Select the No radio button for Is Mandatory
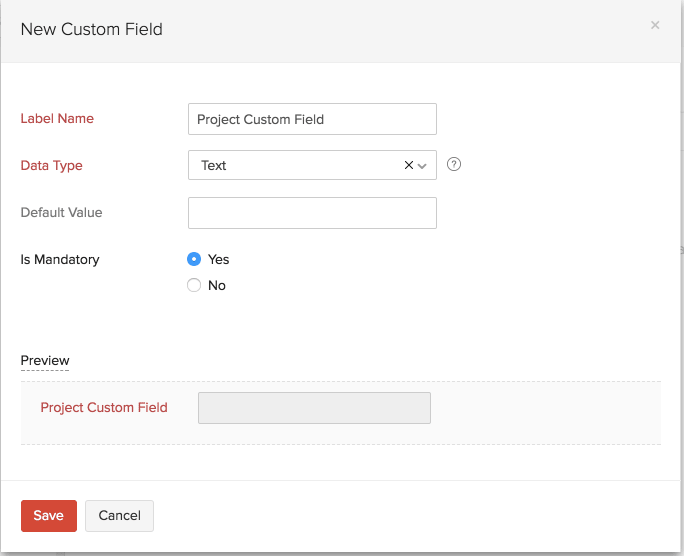 [194, 285]
